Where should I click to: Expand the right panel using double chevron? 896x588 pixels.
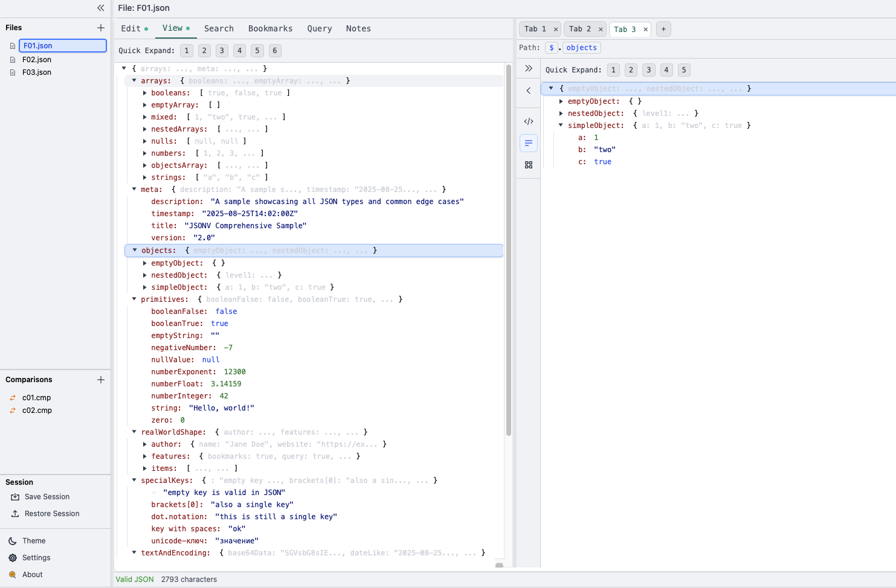pyautogui.click(x=528, y=68)
